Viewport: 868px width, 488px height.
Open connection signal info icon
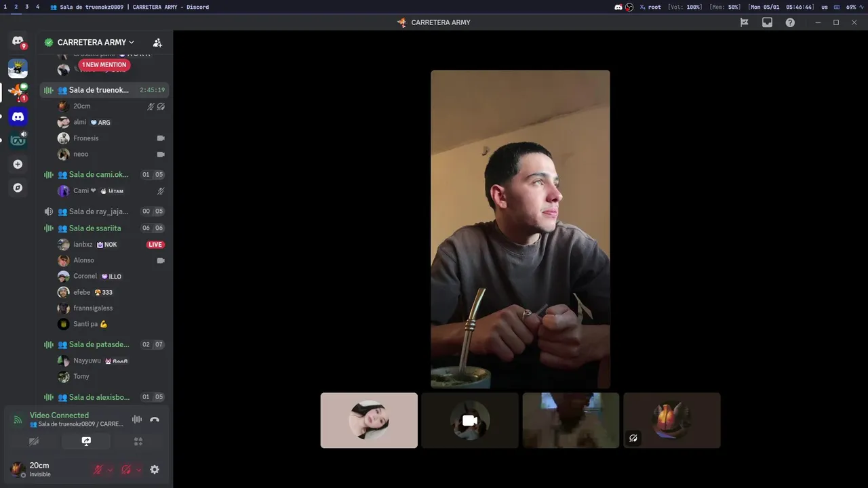pyautogui.click(x=18, y=420)
